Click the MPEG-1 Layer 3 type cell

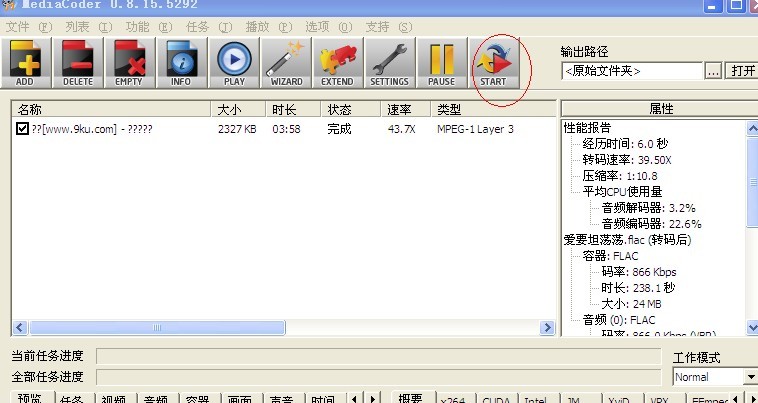tap(475, 129)
